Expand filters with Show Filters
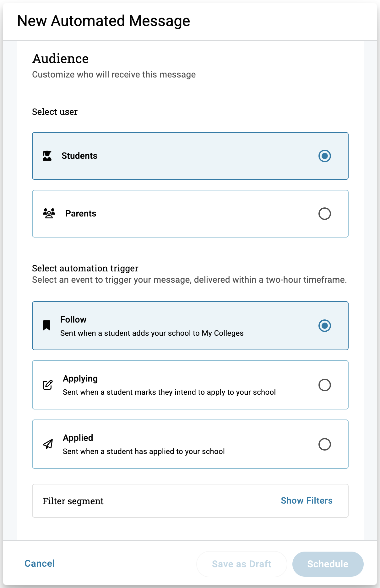380x588 pixels. (307, 500)
